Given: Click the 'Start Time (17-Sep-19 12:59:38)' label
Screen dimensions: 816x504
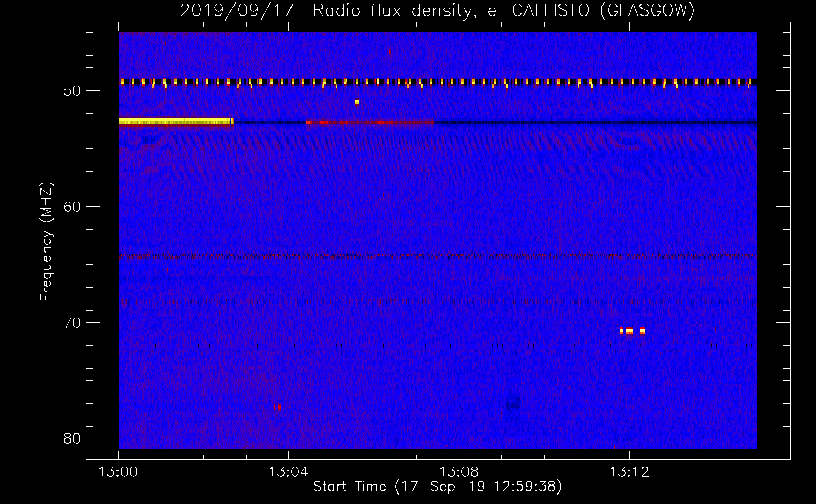Looking at the screenshot, I should pyautogui.click(x=437, y=486).
